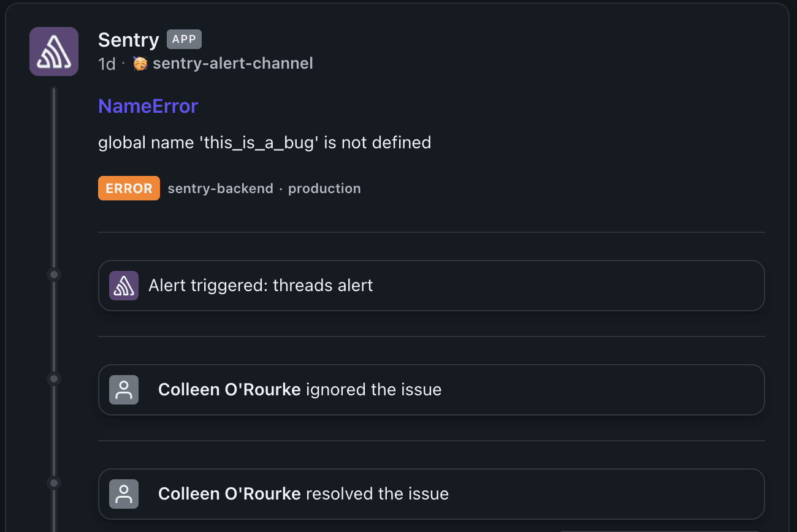Viewport: 797px width, 532px height.
Task: Open the sentry-alert-channel link
Action: click(x=232, y=63)
